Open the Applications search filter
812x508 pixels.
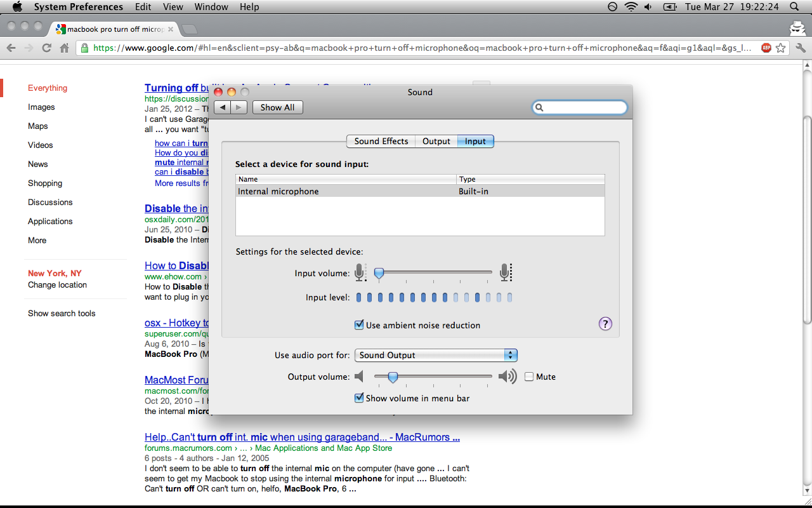coord(50,221)
